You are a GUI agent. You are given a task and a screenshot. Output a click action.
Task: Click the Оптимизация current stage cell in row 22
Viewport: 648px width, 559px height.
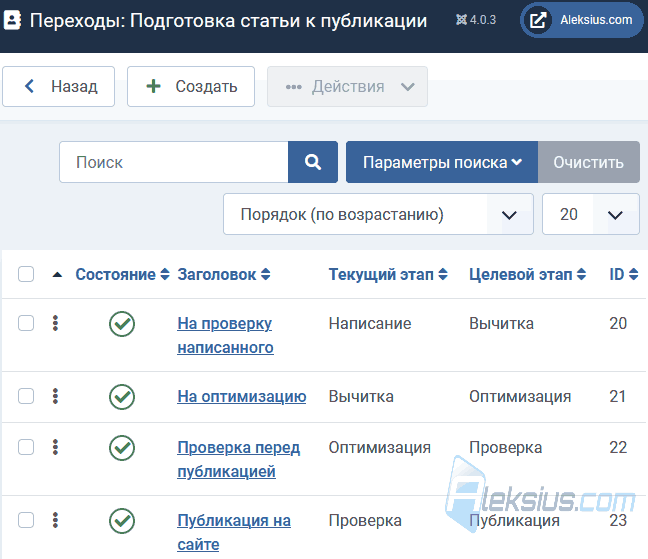pos(379,447)
